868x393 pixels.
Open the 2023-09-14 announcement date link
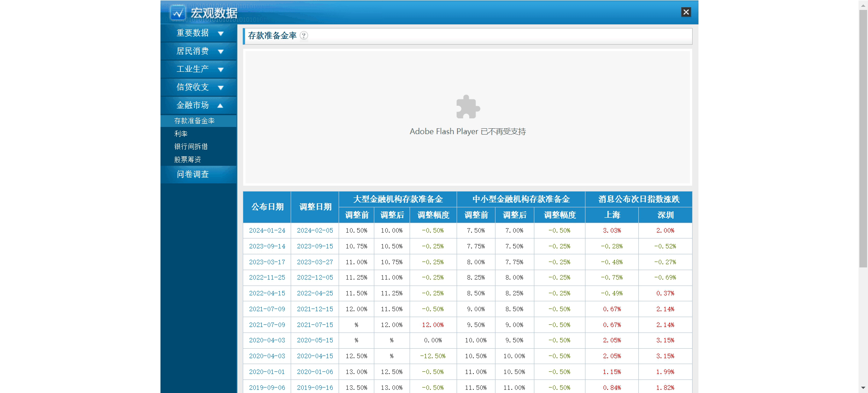[x=267, y=246]
